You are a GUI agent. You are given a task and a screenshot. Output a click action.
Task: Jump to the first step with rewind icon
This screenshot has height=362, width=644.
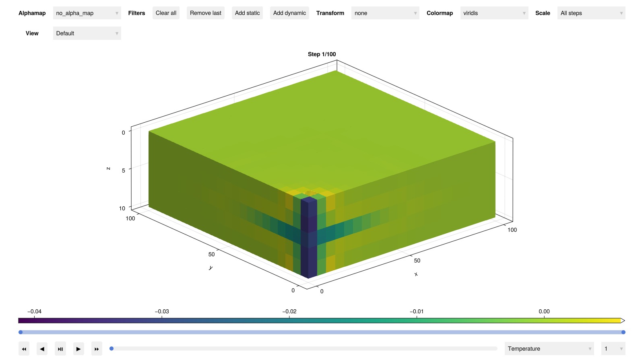click(24, 349)
